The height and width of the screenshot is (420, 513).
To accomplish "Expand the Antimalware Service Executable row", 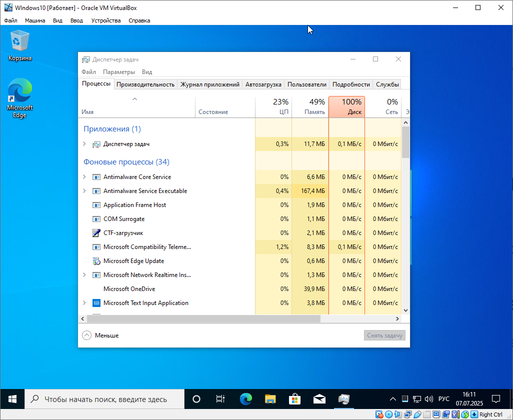I will pos(84,191).
